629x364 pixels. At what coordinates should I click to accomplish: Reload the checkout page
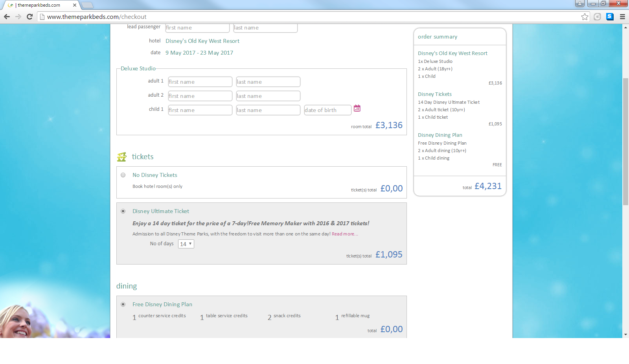coord(29,17)
